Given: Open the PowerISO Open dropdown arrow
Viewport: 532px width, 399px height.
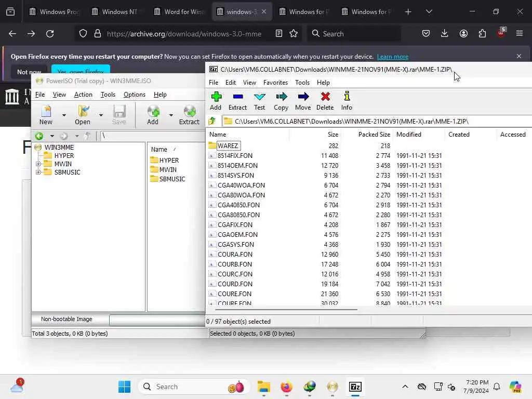Looking at the screenshot, I should coord(101,115).
